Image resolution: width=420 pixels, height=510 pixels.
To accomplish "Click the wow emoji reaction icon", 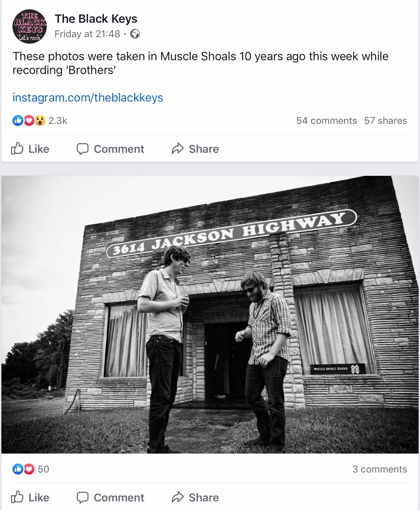I will 40,120.
